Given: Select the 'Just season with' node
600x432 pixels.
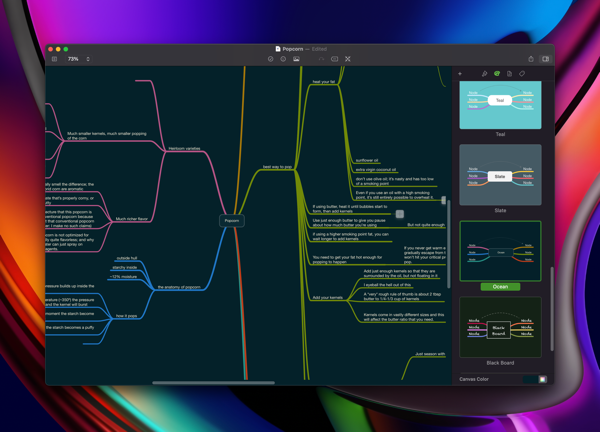Looking at the screenshot, I should pos(430,354).
